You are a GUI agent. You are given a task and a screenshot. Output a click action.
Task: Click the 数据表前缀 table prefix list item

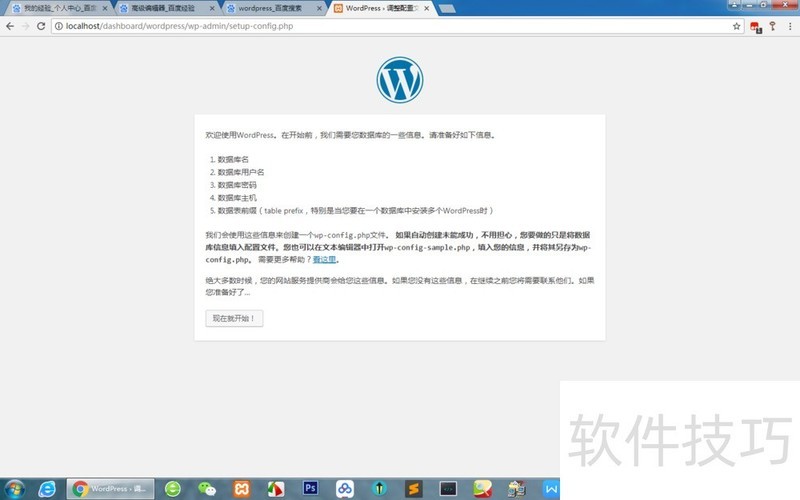point(356,211)
